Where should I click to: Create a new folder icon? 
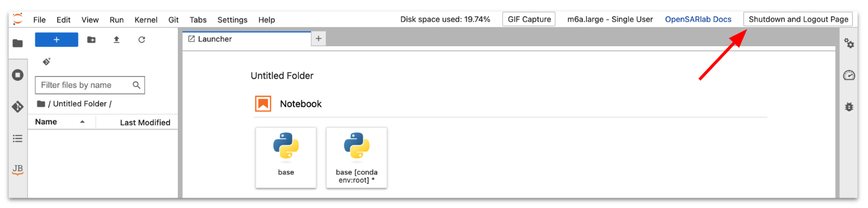[x=91, y=40]
